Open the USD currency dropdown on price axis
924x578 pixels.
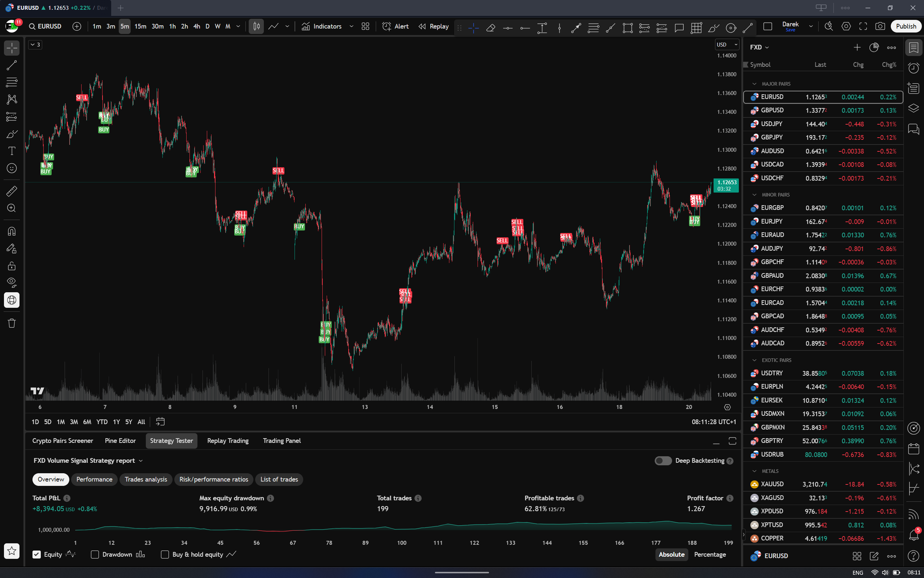click(x=727, y=45)
